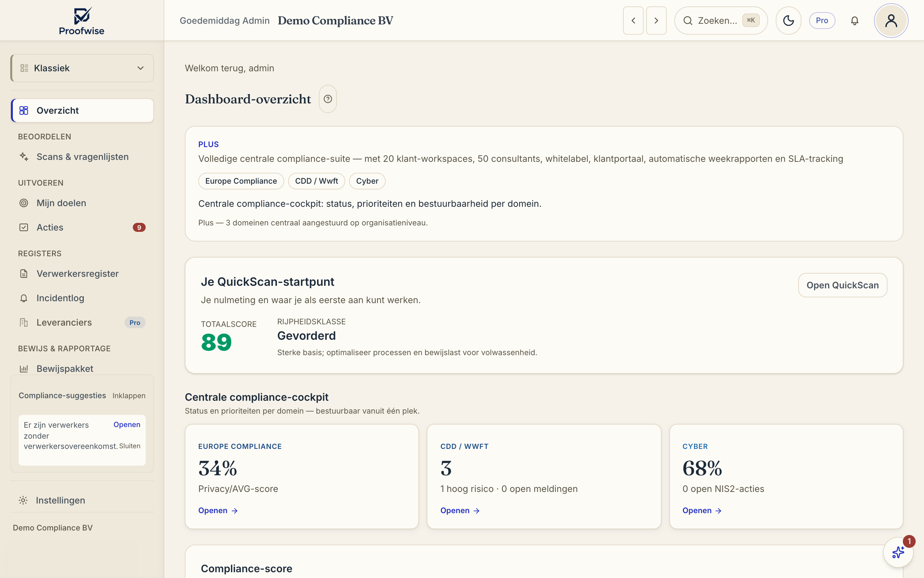Click the 34% Privacy/AVG score
The height and width of the screenshot is (578, 924).
(218, 468)
